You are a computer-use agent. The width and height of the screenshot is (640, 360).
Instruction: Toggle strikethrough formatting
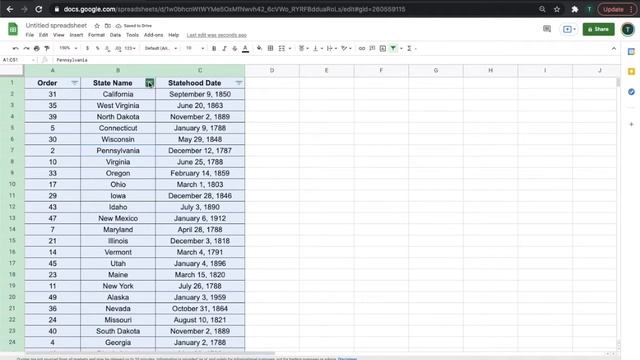pos(235,48)
